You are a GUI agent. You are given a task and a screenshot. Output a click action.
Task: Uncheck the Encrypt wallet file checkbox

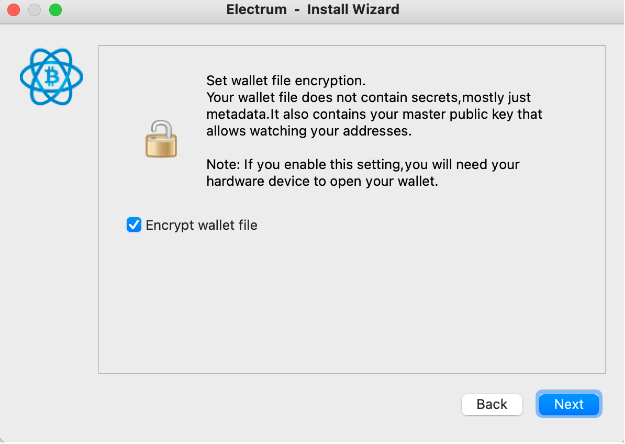pos(134,225)
